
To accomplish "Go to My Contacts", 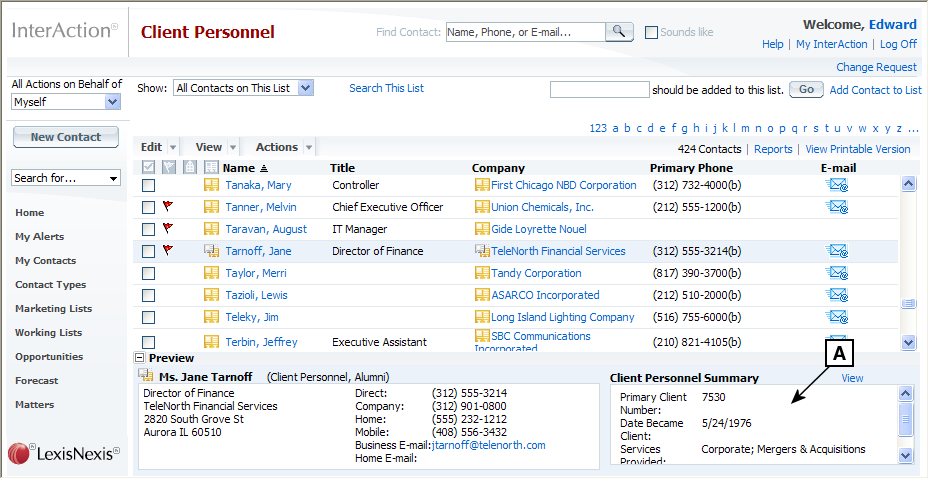I will coord(46,261).
